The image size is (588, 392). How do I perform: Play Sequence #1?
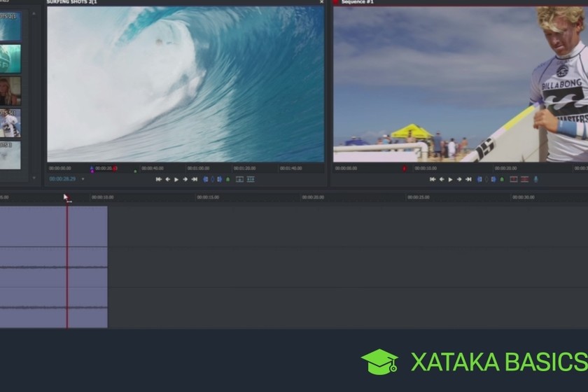tap(450, 179)
